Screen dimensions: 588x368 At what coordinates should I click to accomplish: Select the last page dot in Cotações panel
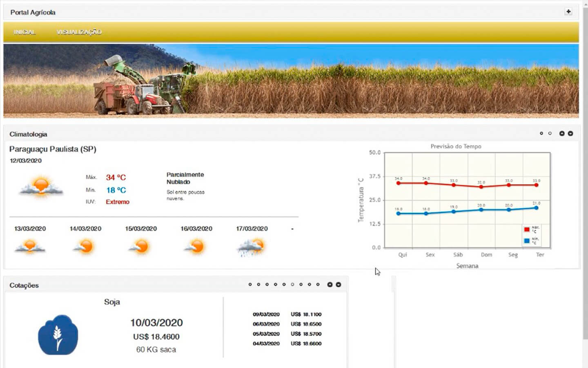(318, 285)
